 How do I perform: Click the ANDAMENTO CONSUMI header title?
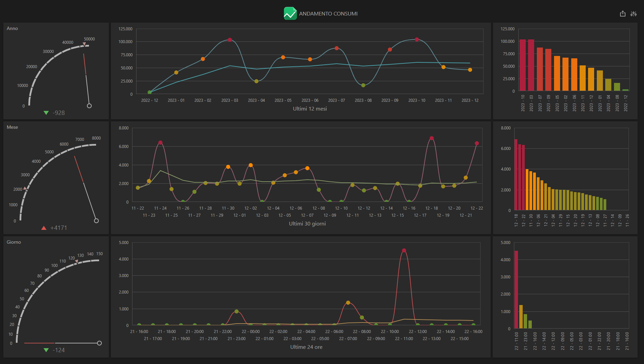(328, 14)
